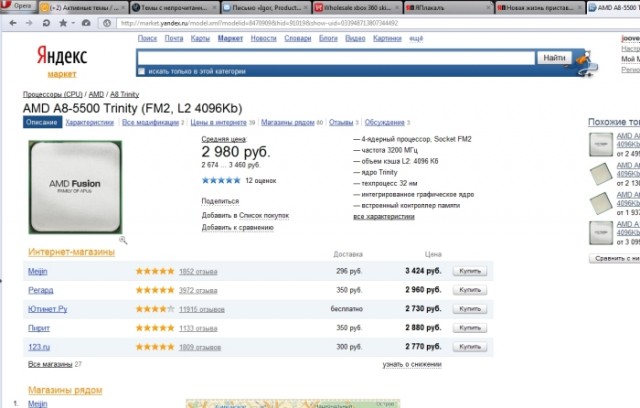Open the Пирит shop link
The image size is (640, 408).
(39, 328)
